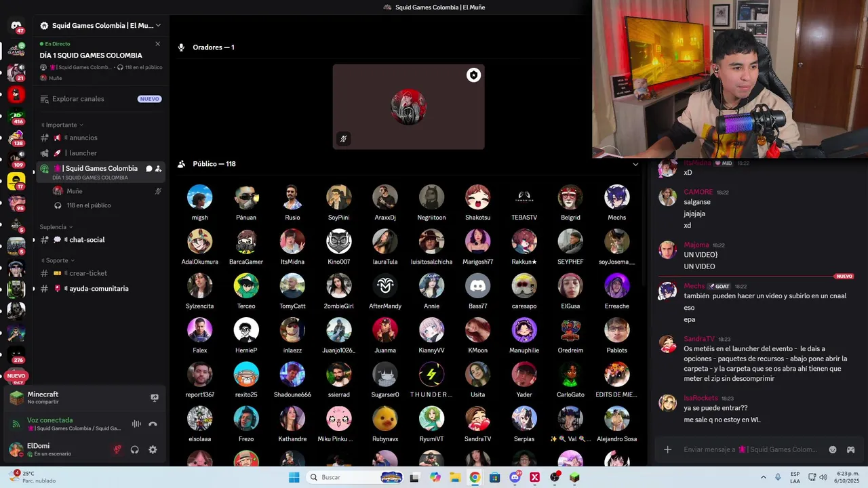Viewport: 868px width, 488px height.
Task: Open the ayuda-comunitaria channel
Action: tap(101, 289)
